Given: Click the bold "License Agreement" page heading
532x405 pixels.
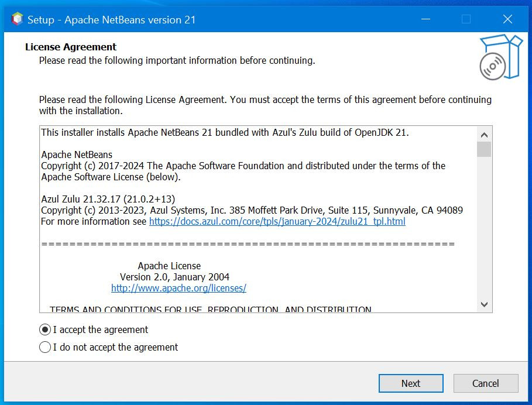Looking at the screenshot, I should 71,47.
